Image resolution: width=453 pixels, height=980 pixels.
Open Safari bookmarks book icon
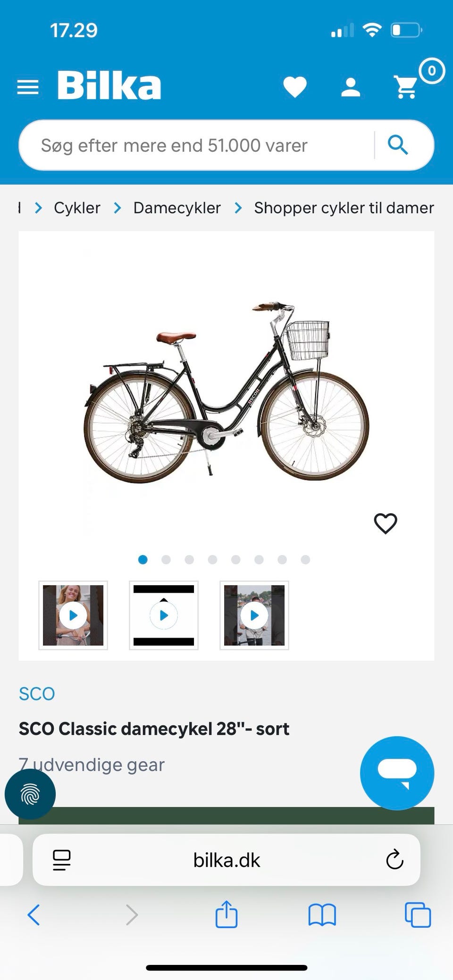(x=322, y=915)
